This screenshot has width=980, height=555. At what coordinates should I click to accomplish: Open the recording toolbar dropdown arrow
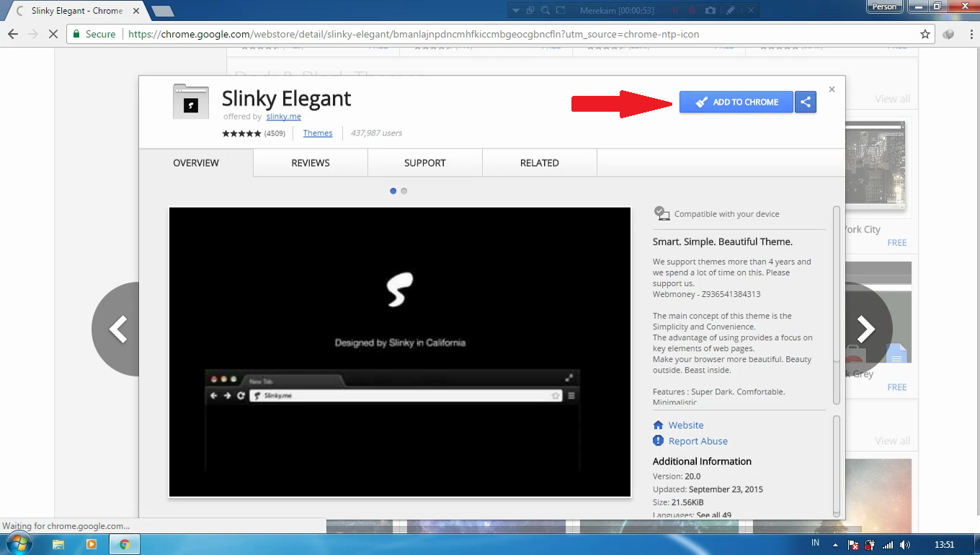[516, 10]
